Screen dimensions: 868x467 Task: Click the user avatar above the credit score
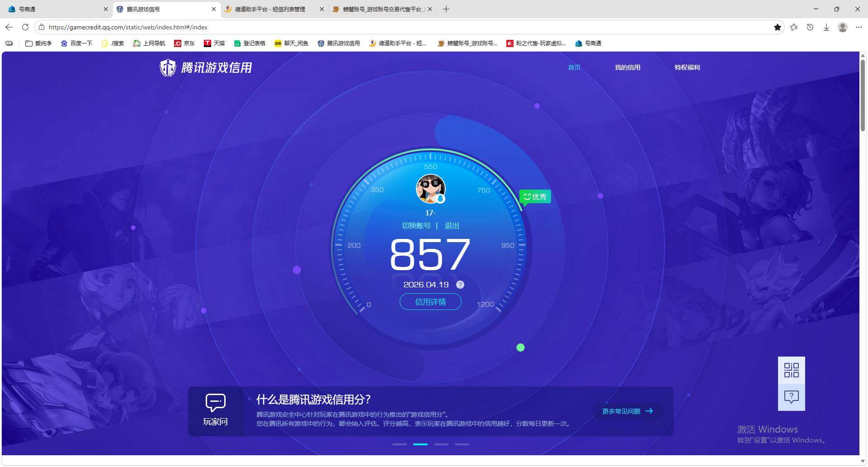coord(430,189)
